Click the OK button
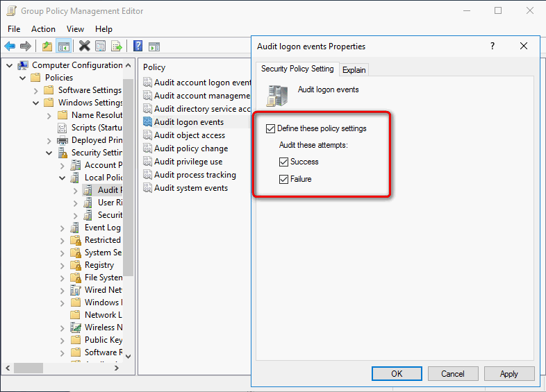 [x=397, y=373]
